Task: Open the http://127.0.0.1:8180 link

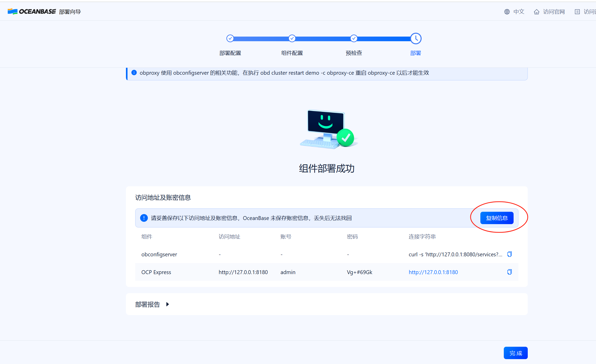Action: coord(433,272)
